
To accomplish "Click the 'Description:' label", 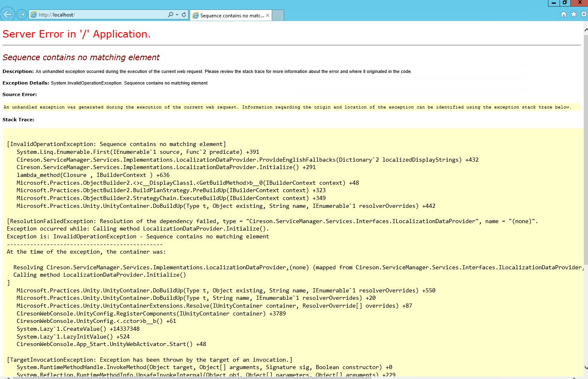I will 18,71.
